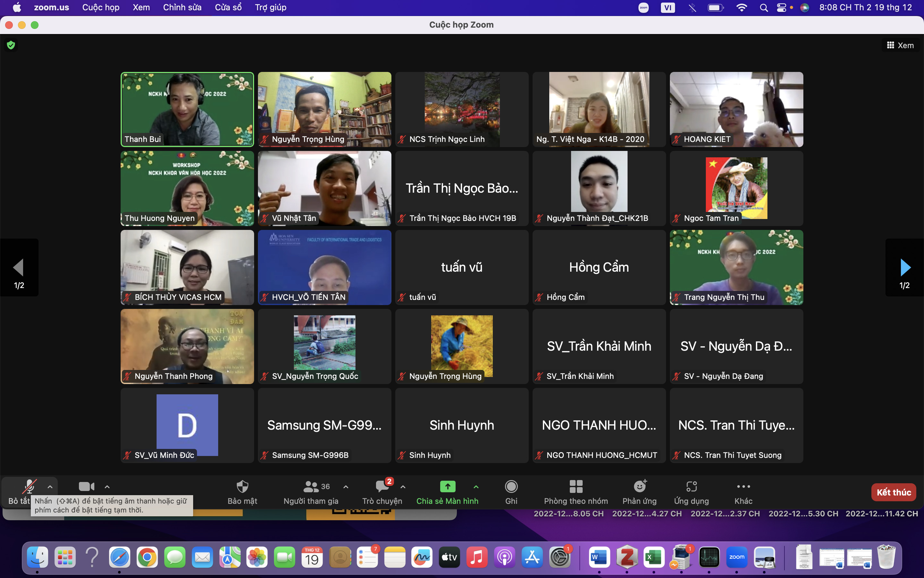Open the Bảo mật security shield
The image size is (924, 578).
[242, 492]
